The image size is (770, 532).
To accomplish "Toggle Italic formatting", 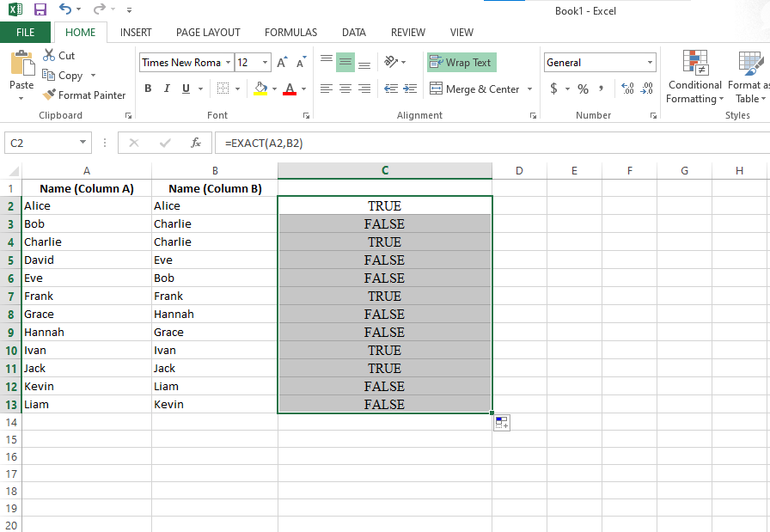I will click(x=167, y=89).
